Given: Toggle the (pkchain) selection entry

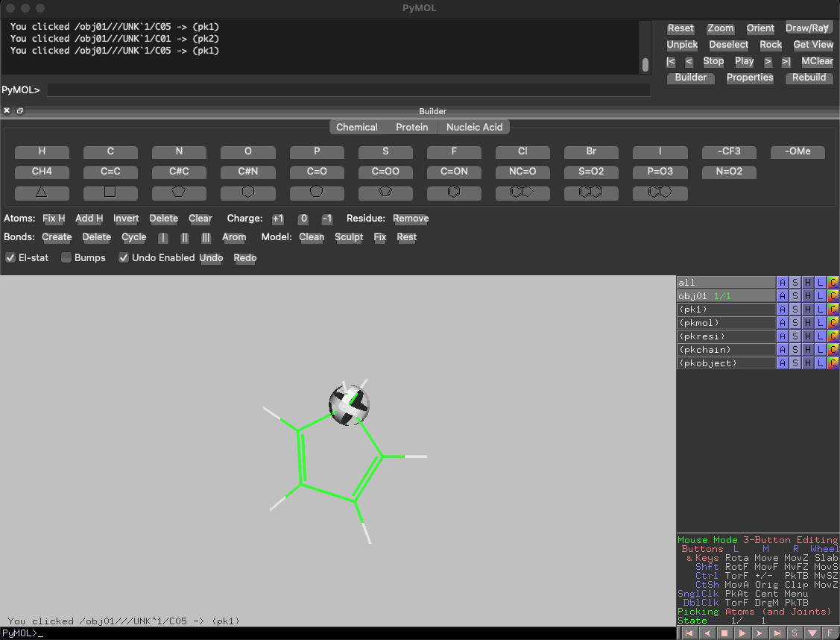Looking at the screenshot, I should (x=726, y=350).
